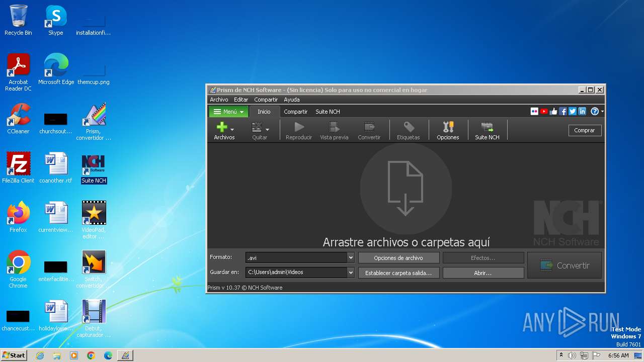Select the Recycle Bin desktop icon
This screenshot has height=362, width=644.
(18, 20)
